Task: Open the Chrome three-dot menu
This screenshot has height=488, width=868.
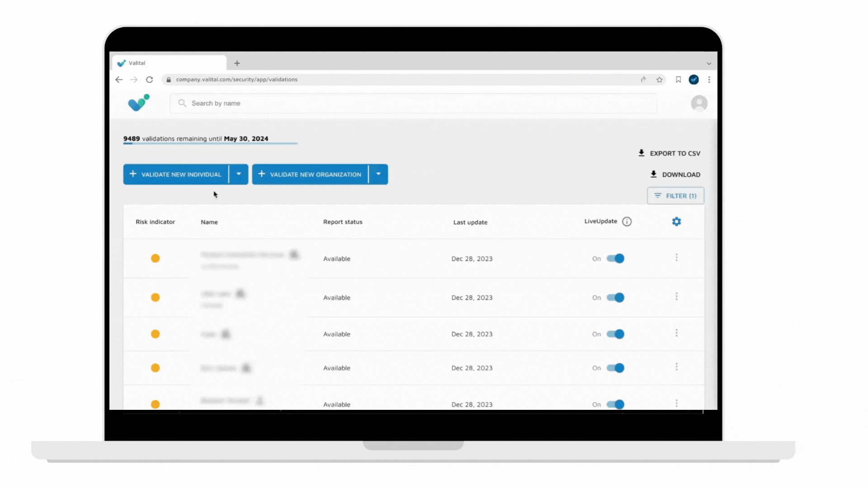Action: pos(709,80)
